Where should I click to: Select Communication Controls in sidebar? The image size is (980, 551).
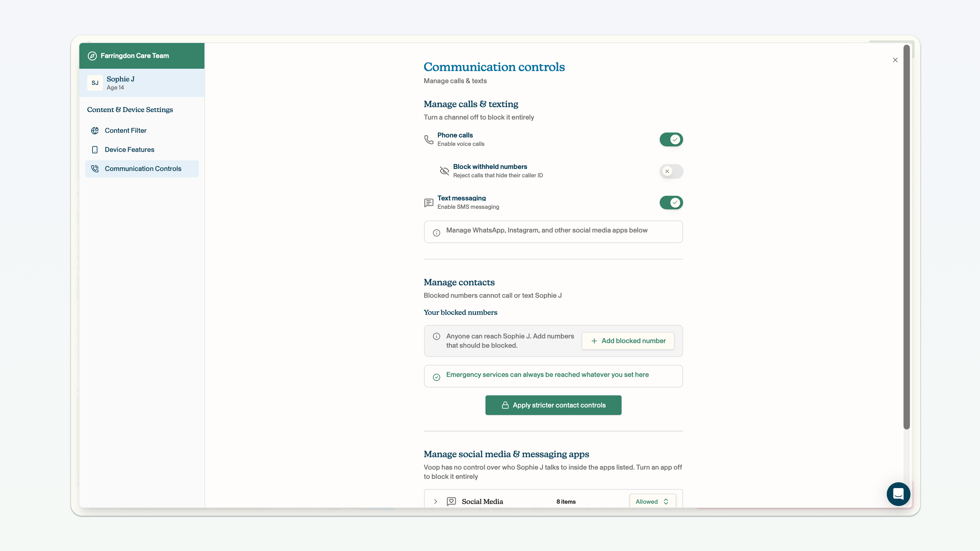pos(142,169)
